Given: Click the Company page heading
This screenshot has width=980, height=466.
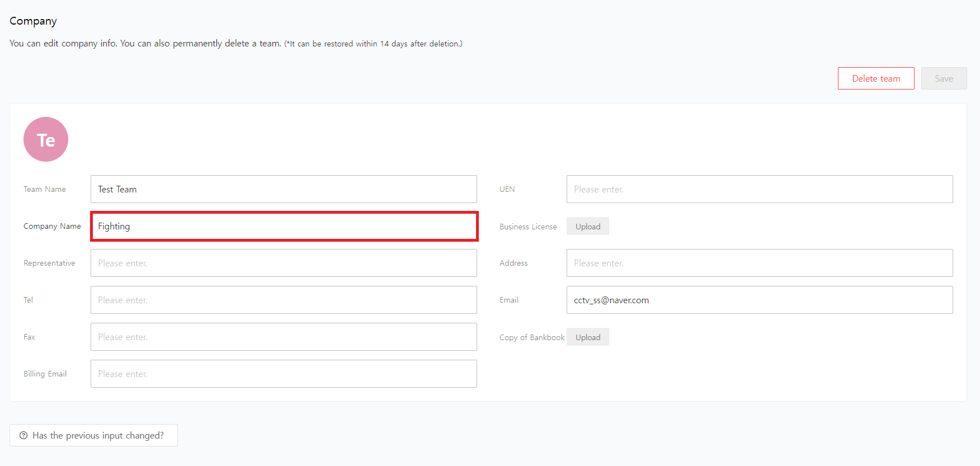Looking at the screenshot, I should (x=33, y=21).
